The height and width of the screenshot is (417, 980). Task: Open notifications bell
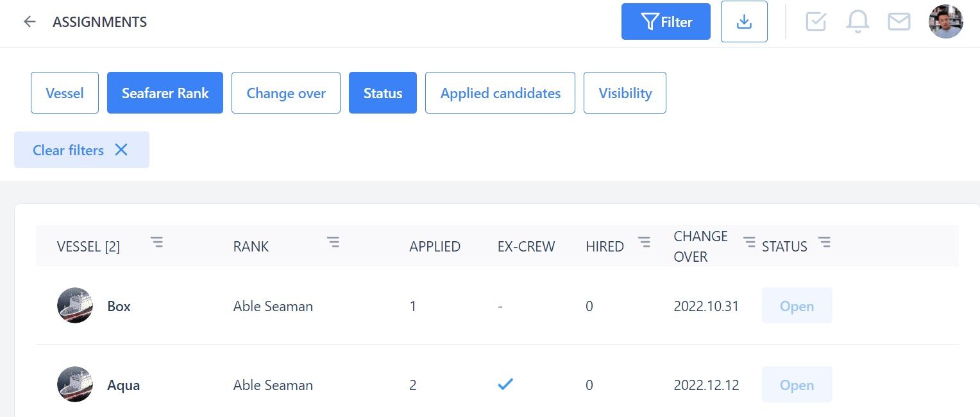click(x=857, y=22)
